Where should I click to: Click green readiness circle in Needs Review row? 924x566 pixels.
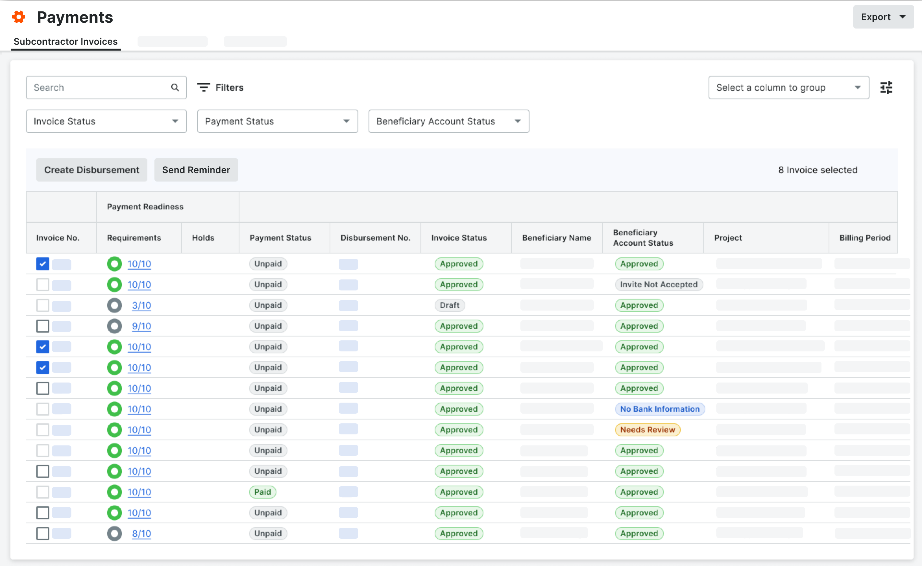point(115,430)
